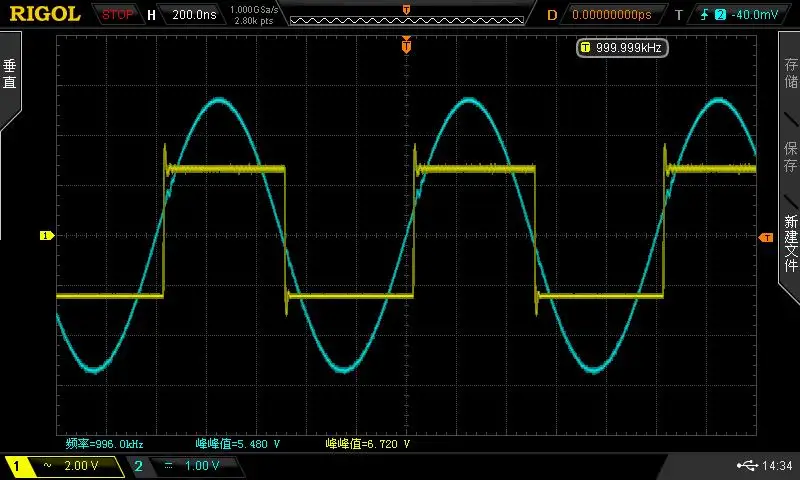The image size is (800, 480).
Task: Click the RIGOL logo
Action: pos(45,14)
